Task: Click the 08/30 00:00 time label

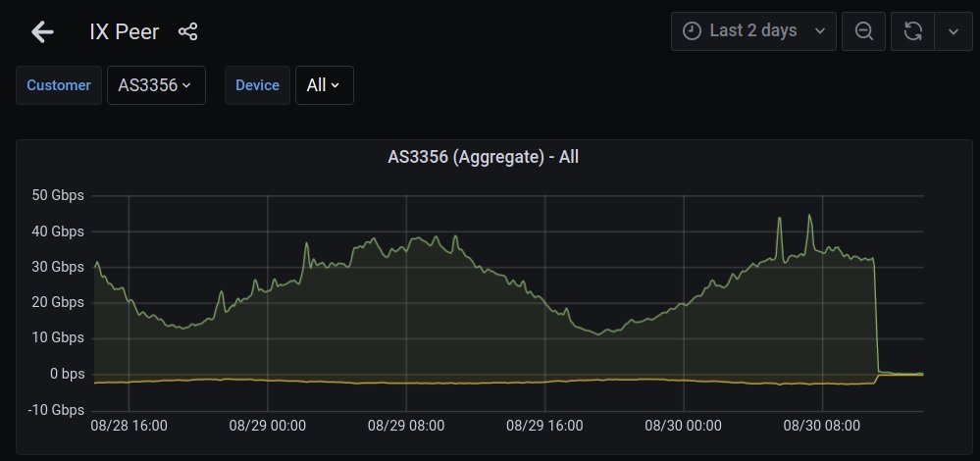Action: tap(683, 426)
